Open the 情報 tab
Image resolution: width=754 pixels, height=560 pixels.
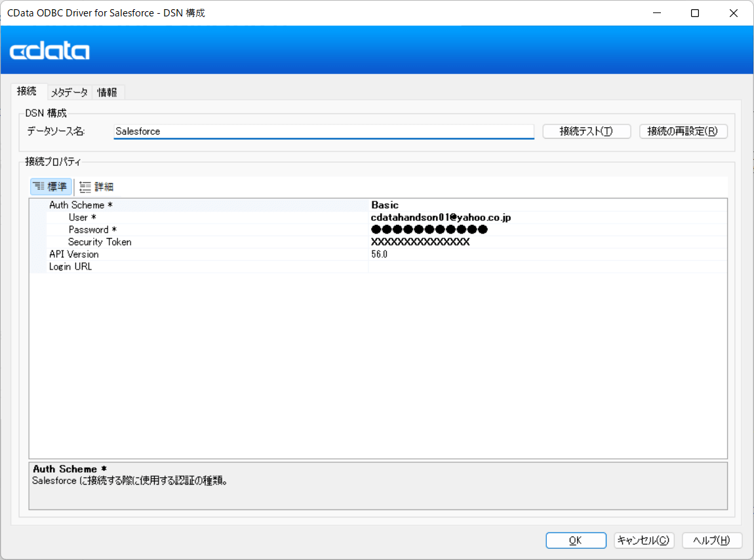click(108, 92)
